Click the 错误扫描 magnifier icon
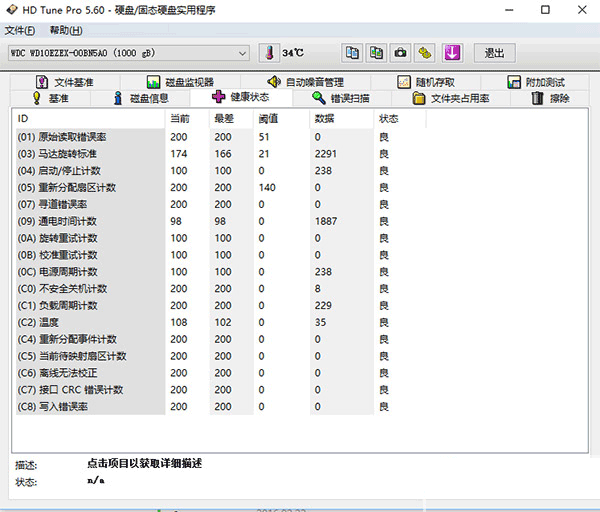Screen dimensions: 600x512 click(x=319, y=98)
